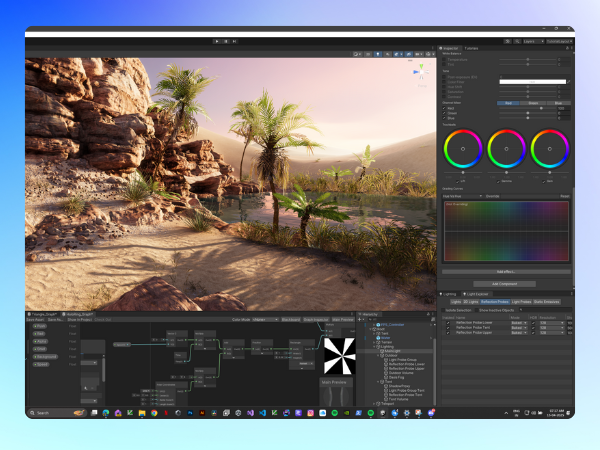
Task: Enable the Saturation override checkbox
Action: click(x=444, y=92)
